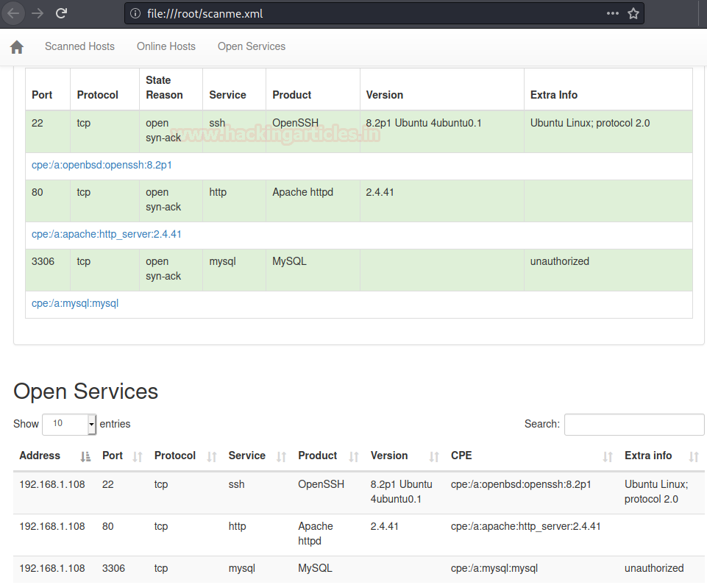Click 'unauthorized' extra info in host table

pos(560,261)
